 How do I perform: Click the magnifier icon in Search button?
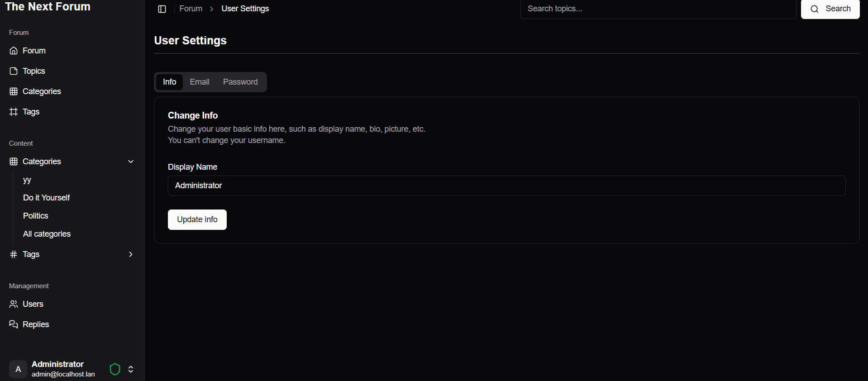click(815, 9)
